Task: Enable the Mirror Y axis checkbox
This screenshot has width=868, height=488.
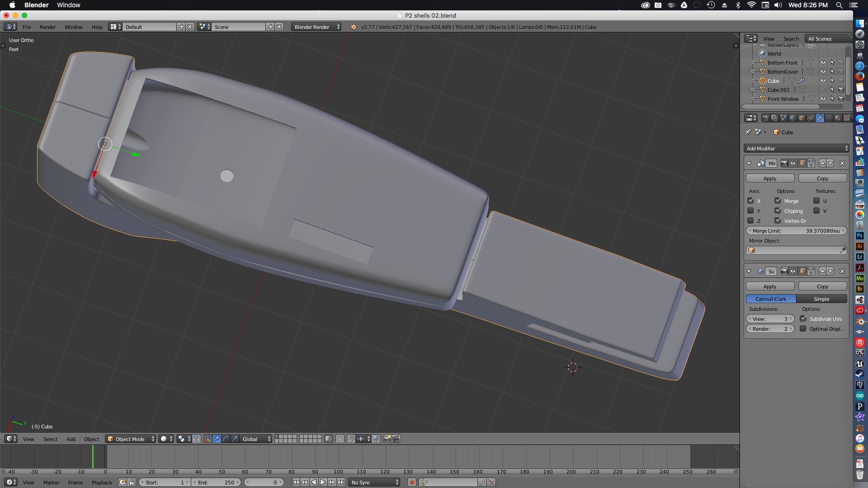Action: click(x=751, y=211)
